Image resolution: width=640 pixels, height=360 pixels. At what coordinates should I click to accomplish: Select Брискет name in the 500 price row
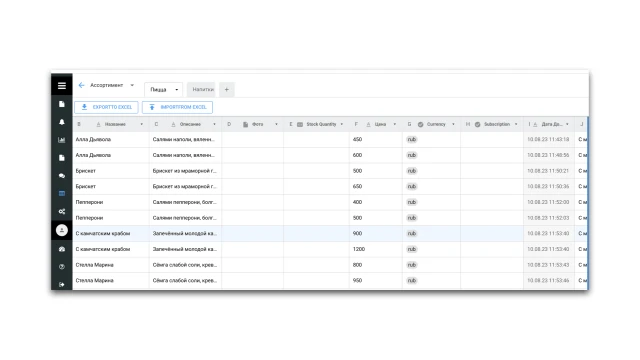(85, 171)
